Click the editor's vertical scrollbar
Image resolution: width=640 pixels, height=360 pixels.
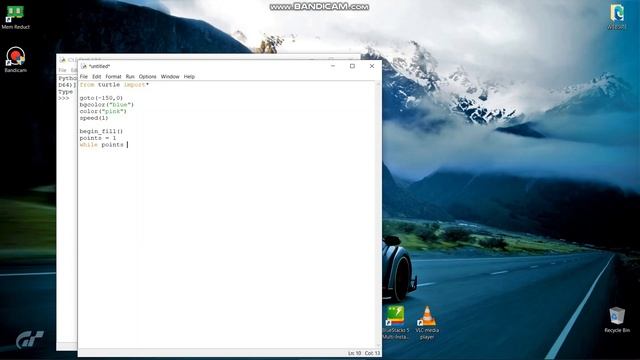coord(378,214)
